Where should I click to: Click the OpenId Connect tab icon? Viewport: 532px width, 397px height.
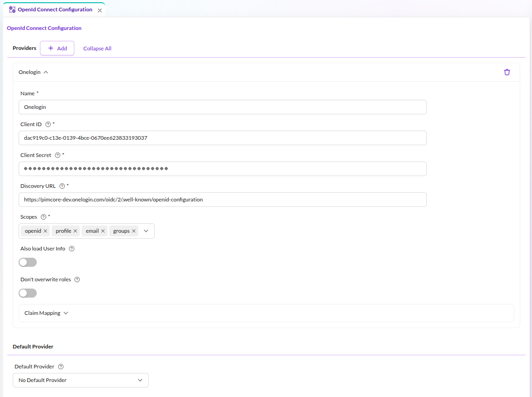point(12,10)
